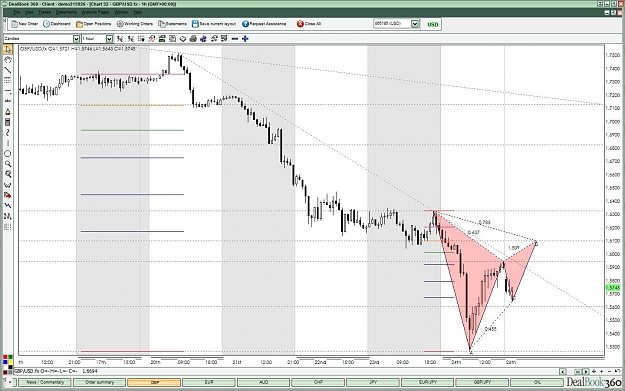Select the GBP tab
625x391 pixels.
[x=155, y=382]
